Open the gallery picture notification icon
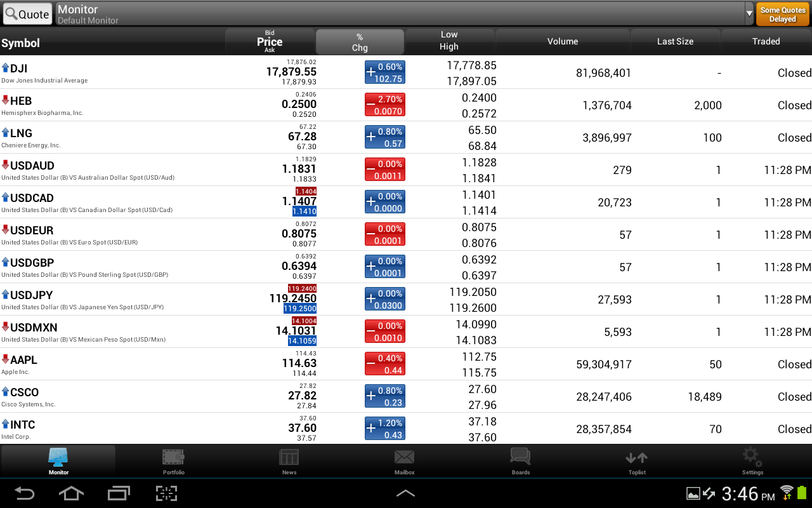 coord(693,493)
